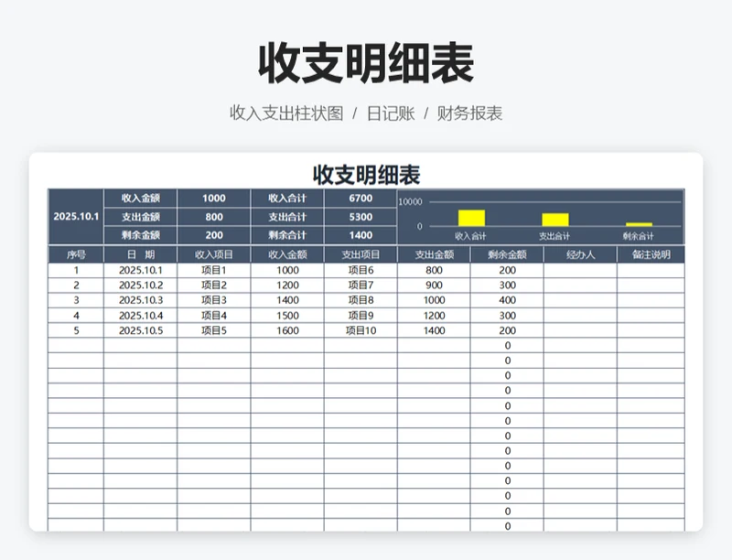The image size is (732, 560).
Task: Select the cell 项目2
Action: coord(214,285)
